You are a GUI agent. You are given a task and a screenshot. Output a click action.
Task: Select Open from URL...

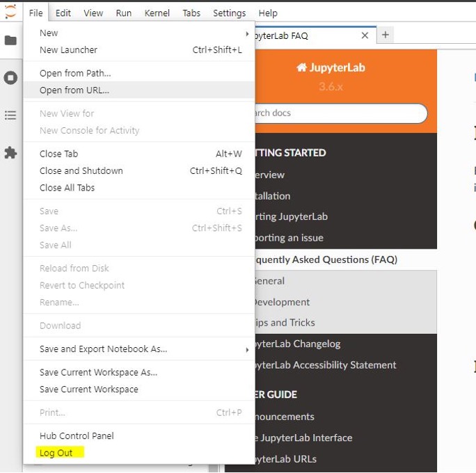139,90
